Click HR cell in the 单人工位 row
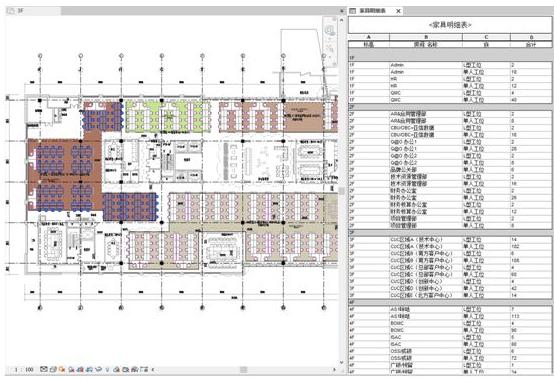 (426, 86)
